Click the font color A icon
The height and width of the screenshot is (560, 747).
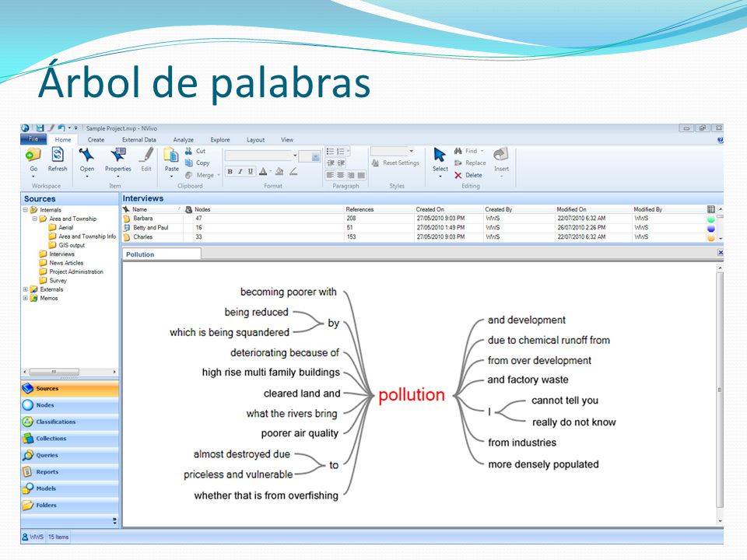263,171
